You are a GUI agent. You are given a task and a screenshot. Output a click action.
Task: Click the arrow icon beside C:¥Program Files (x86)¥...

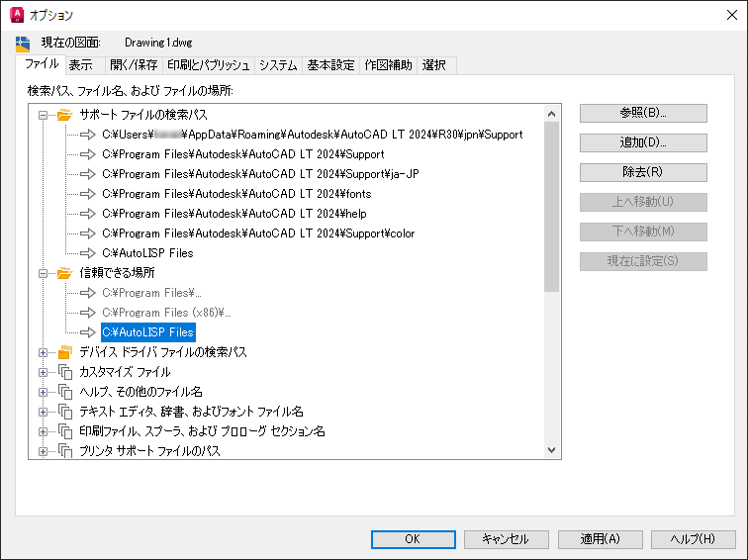point(88,313)
